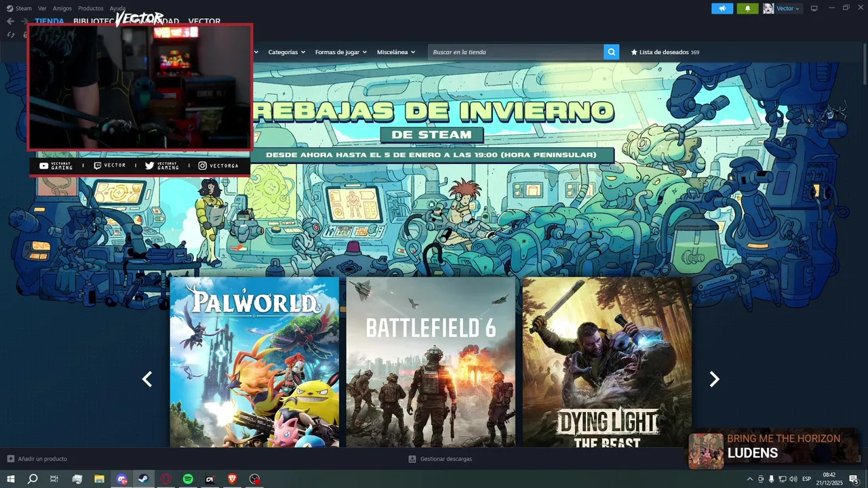Go to the TIENDA tab
Viewport: 868px width, 488px height.
(50, 21)
